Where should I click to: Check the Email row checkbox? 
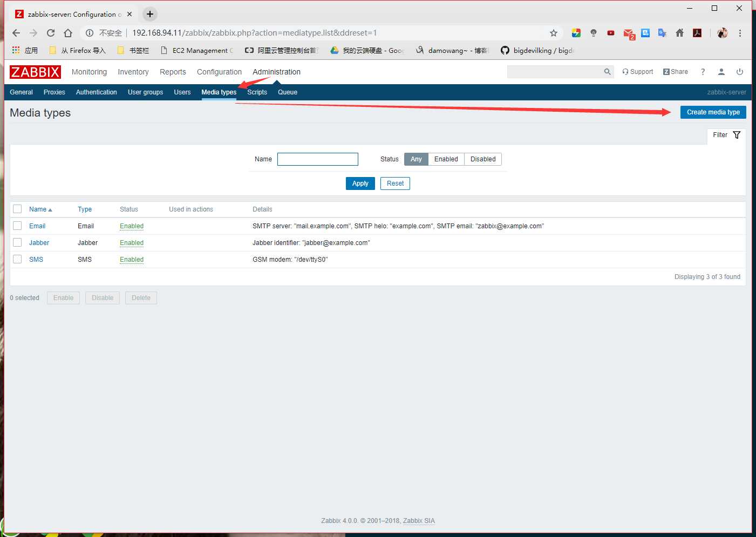[17, 226]
